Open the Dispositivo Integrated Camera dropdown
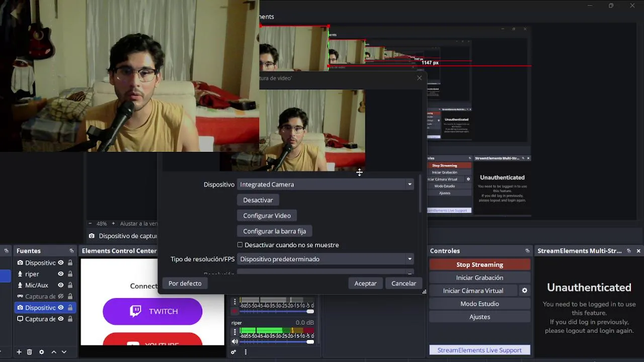644x362 pixels. (x=326, y=185)
